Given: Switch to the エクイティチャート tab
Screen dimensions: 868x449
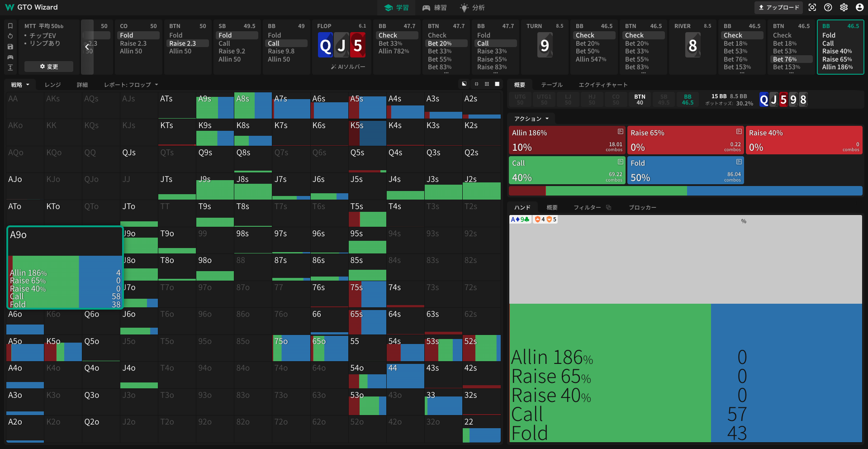Looking at the screenshot, I should pyautogui.click(x=603, y=85).
